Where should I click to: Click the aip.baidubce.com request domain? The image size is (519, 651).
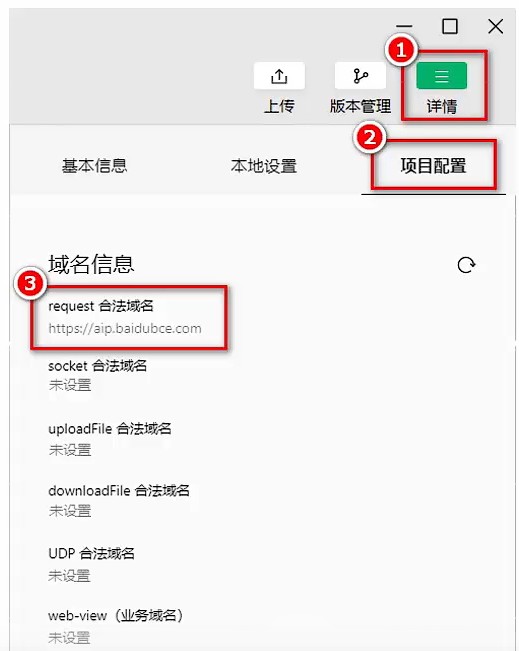click(125, 328)
